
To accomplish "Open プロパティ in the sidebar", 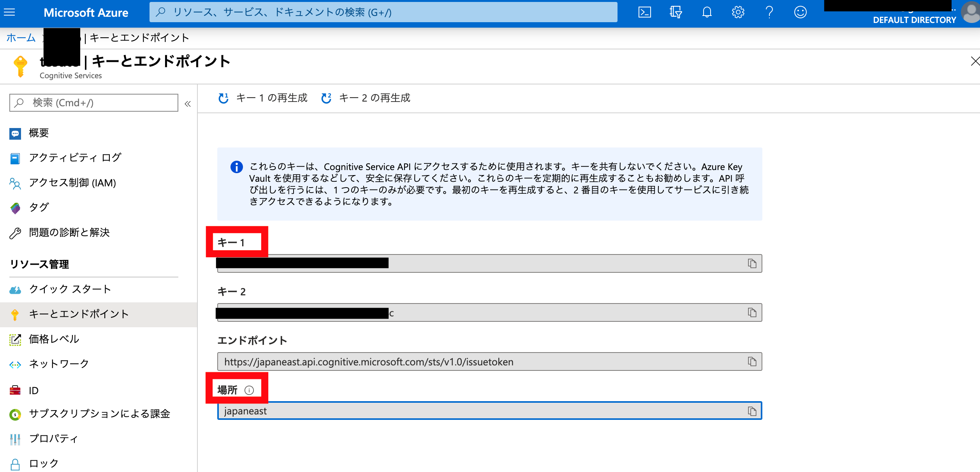I will point(99,439).
